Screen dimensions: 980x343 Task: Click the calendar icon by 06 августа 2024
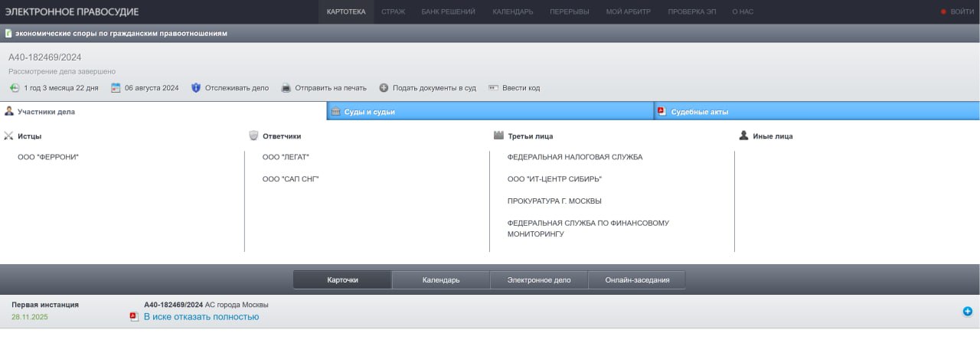(116, 88)
